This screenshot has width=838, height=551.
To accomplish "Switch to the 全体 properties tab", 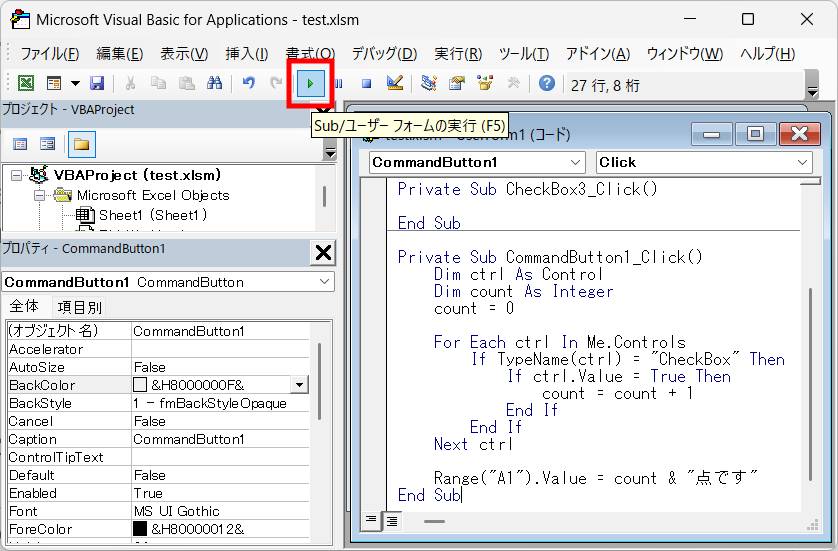I will 24,307.
